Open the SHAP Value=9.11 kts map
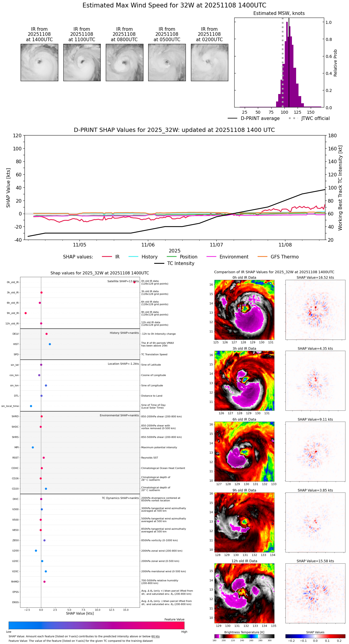This screenshot has width=349, height=644. point(315,451)
